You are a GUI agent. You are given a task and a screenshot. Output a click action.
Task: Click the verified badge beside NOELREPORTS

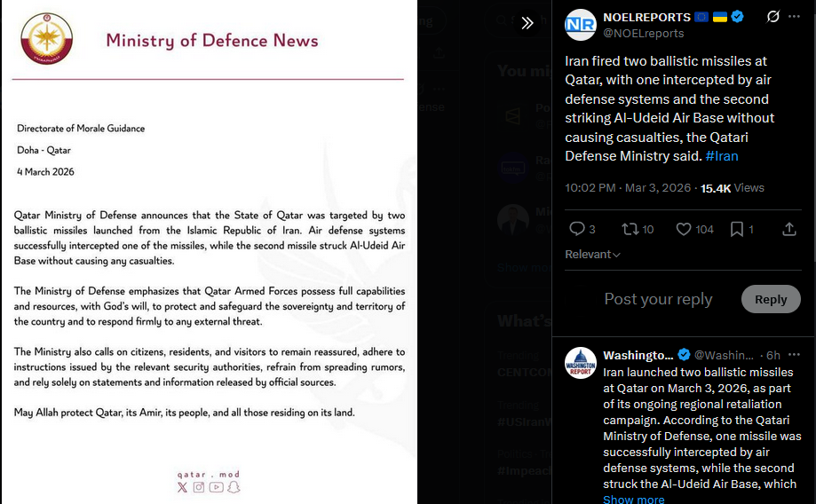[x=737, y=17]
